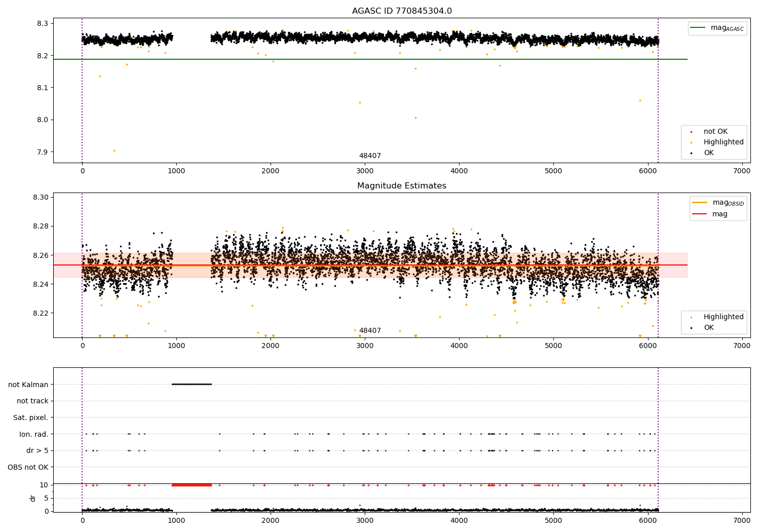
Task: Click the y-axis tick '7.9' in top plot
Action: tap(43, 152)
